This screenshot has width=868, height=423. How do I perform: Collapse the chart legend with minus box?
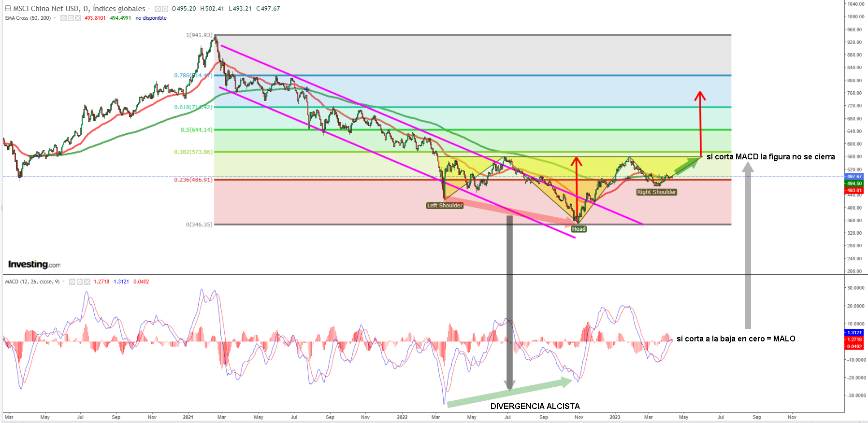8,9
